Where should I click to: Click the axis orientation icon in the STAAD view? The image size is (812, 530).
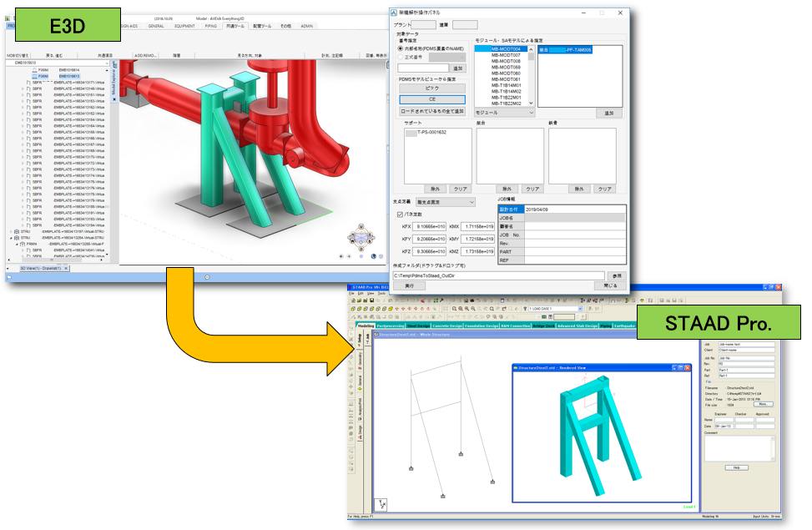[381, 504]
